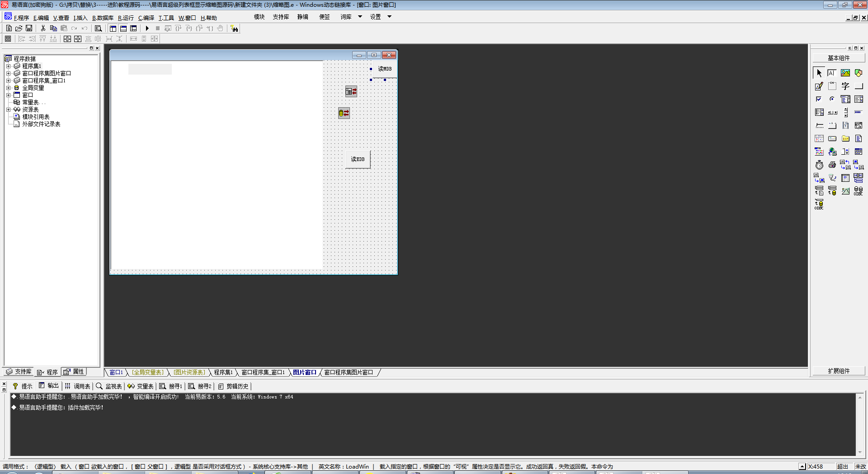Click the 基本组件 palette header button
868x474 pixels.
point(839,58)
